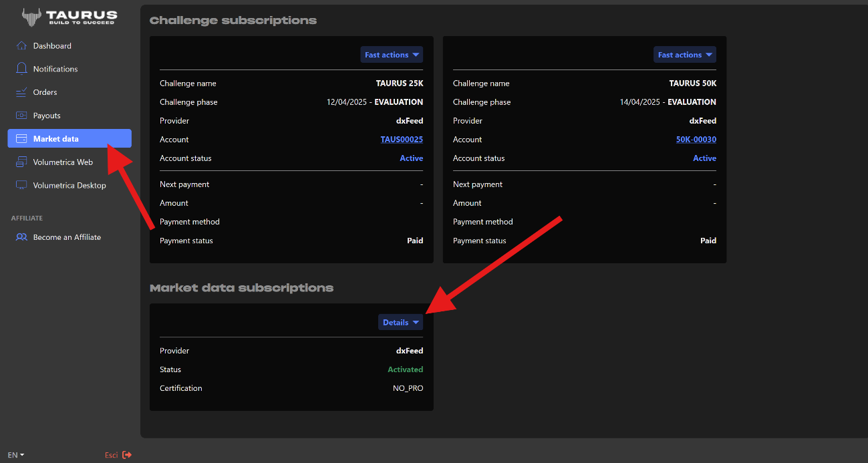Click the TAURUS 50K challenge name
The height and width of the screenshot is (463, 868).
[x=693, y=84]
